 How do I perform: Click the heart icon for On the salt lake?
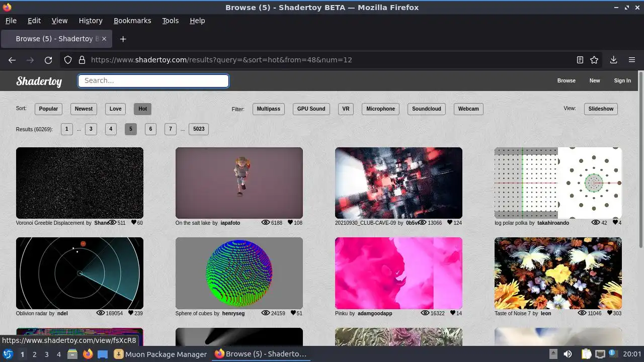290,223
